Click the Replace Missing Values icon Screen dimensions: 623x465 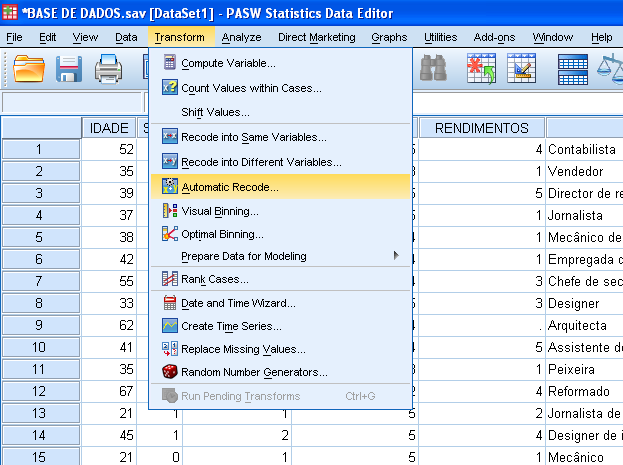[170, 349]
